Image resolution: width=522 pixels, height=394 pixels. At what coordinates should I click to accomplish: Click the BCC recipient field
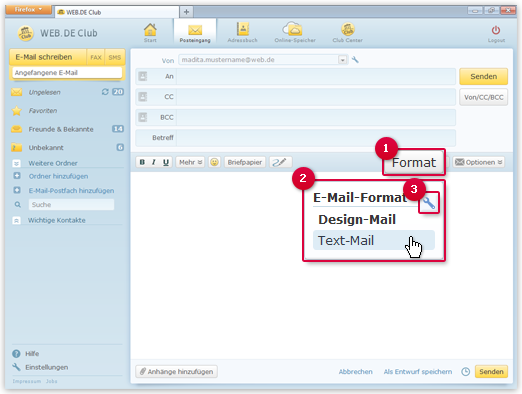click(x=316, y=117)
